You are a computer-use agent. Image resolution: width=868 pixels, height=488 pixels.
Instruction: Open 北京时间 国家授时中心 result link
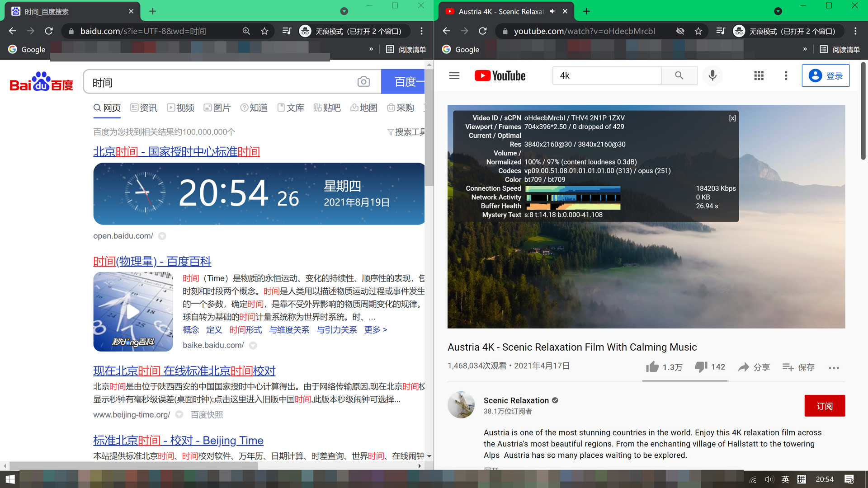pyautogui.click(x=176, y=151)
